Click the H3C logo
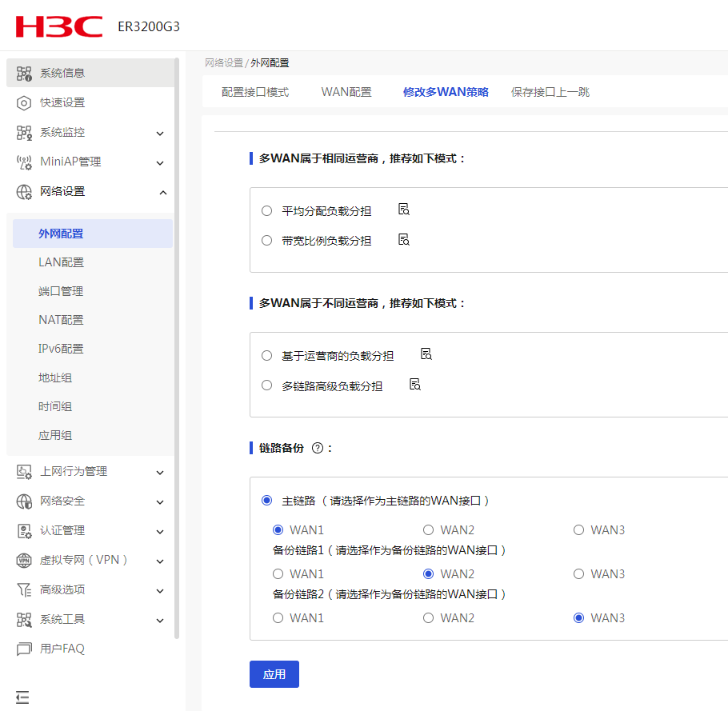 [x=59, y=26]
